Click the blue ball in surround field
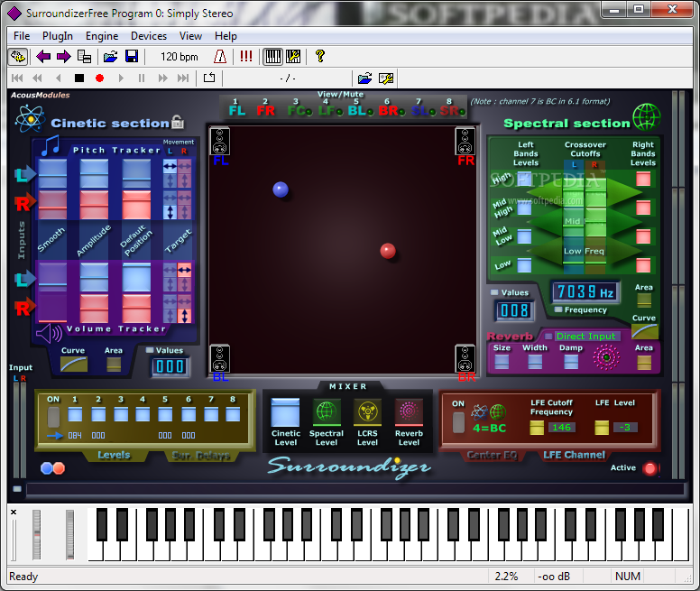This screenshot has height=591, width=700. 281,189
